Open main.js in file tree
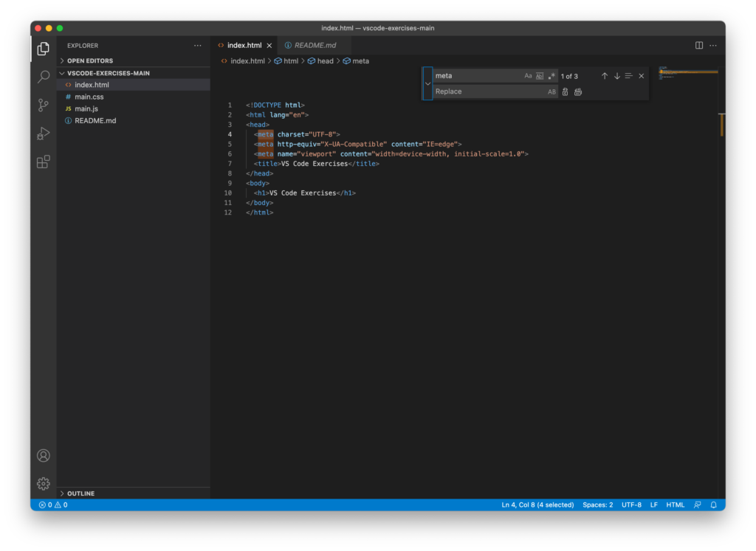Screen dimensions: 756x551 (x=134, y=109)
